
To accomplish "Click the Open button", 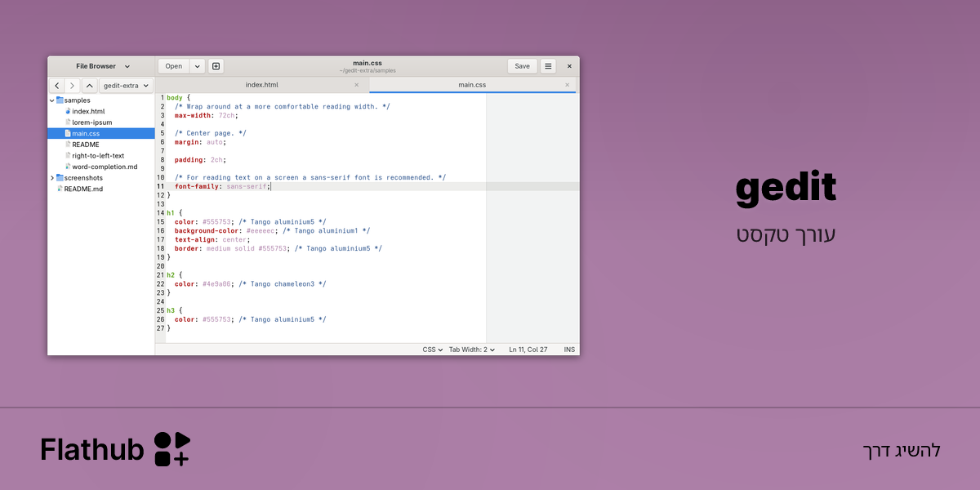I will click(174, 66).
